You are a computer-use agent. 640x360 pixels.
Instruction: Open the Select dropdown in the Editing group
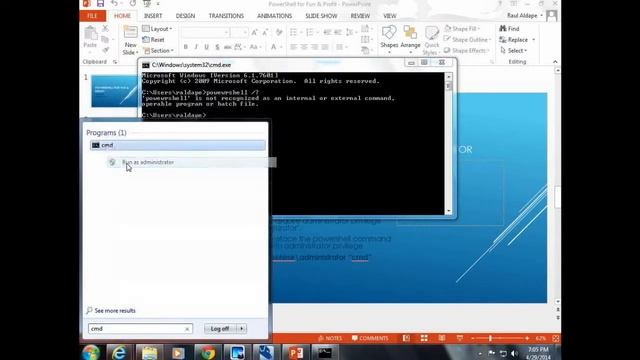513,51
